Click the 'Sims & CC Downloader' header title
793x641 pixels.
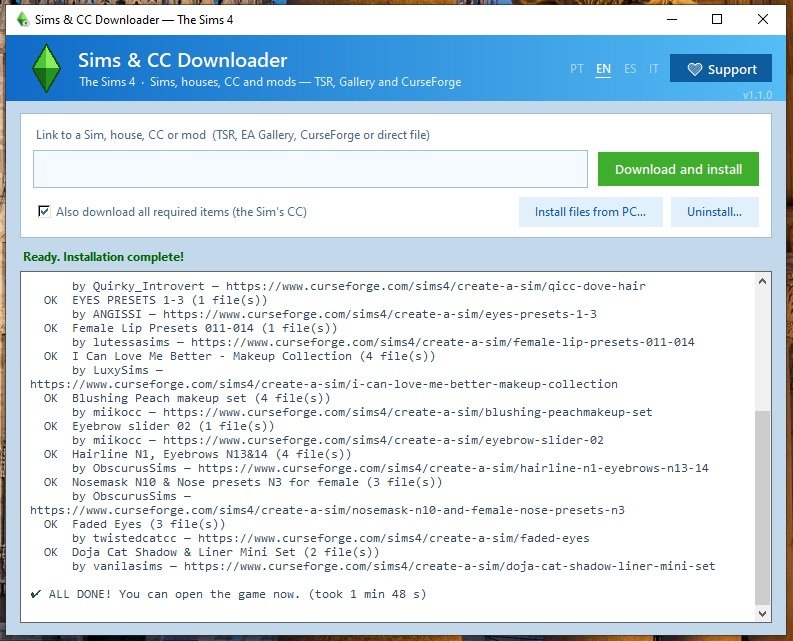pyautogui.click(x=183, y=60)
